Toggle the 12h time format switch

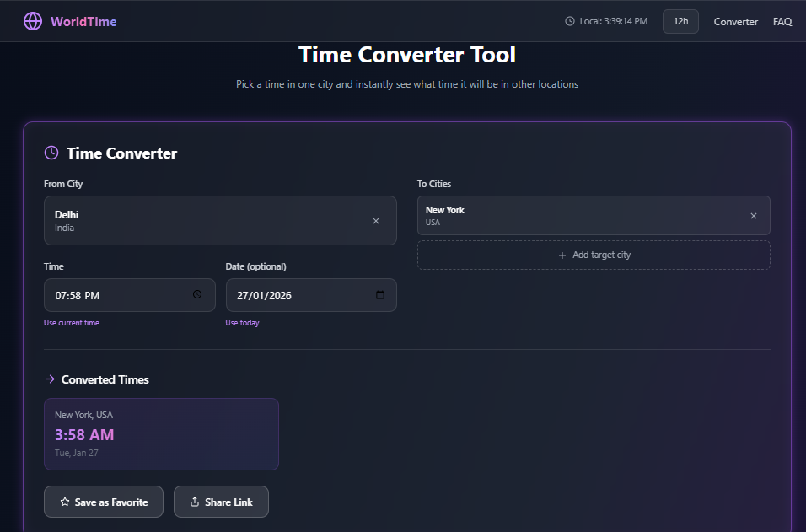click(x=680, y=21)
